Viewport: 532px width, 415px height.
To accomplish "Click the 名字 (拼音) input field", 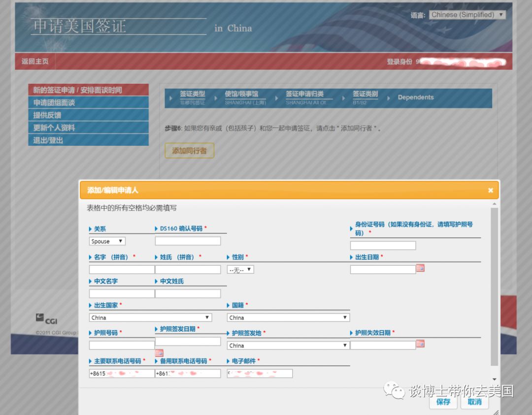I will pyautogui.click(x=122, y=270).
